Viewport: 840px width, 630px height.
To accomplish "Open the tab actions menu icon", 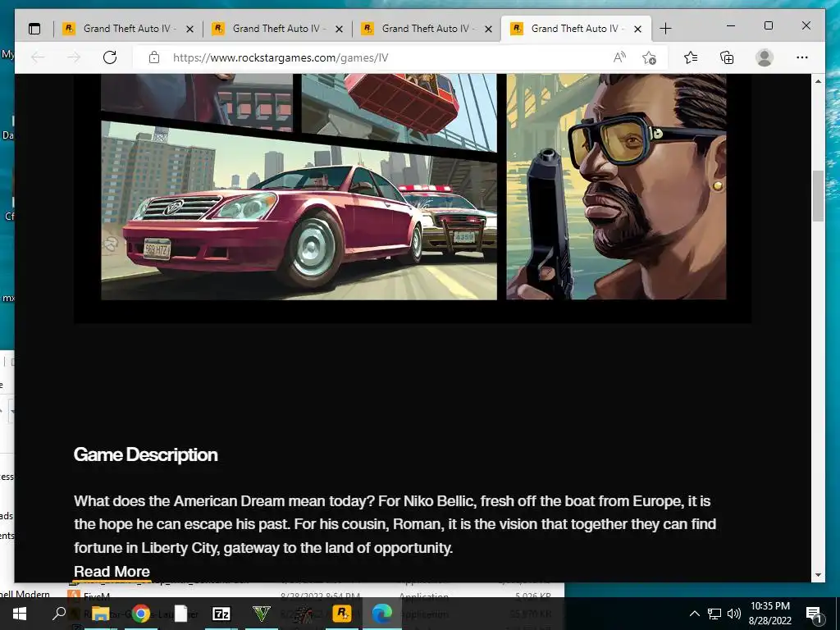I will coord(34,29).
